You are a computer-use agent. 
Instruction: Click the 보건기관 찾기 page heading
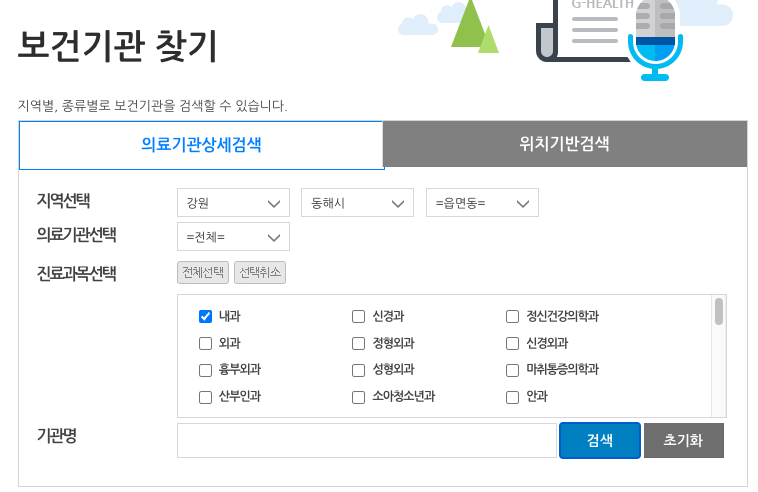click(x=117, y=46)
